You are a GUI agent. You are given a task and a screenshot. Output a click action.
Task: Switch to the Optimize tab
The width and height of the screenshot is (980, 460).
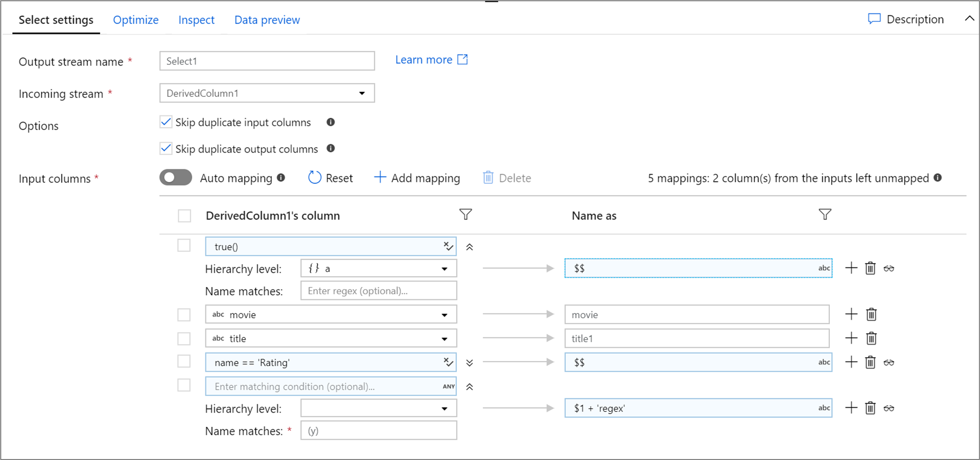(x=135, y=20)
